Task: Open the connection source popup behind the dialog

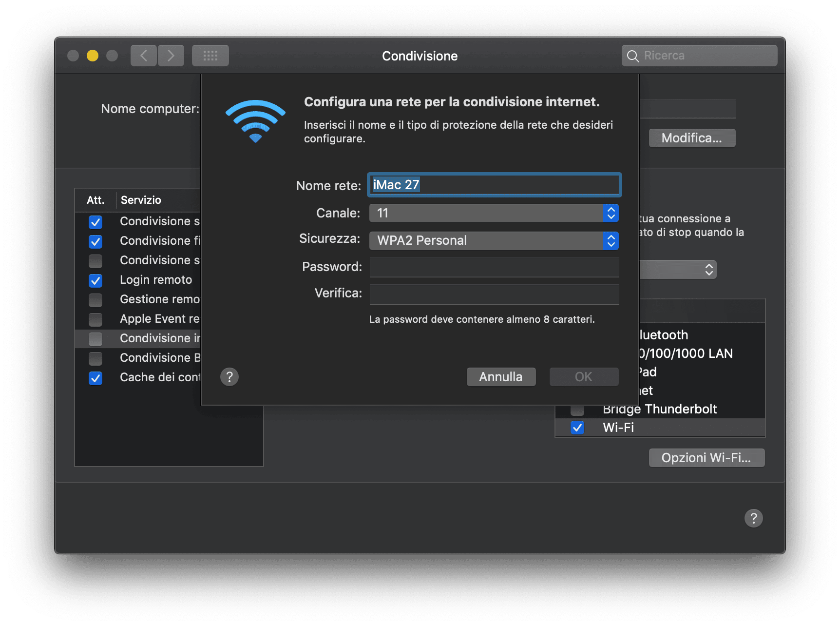Action: [678, 270]
